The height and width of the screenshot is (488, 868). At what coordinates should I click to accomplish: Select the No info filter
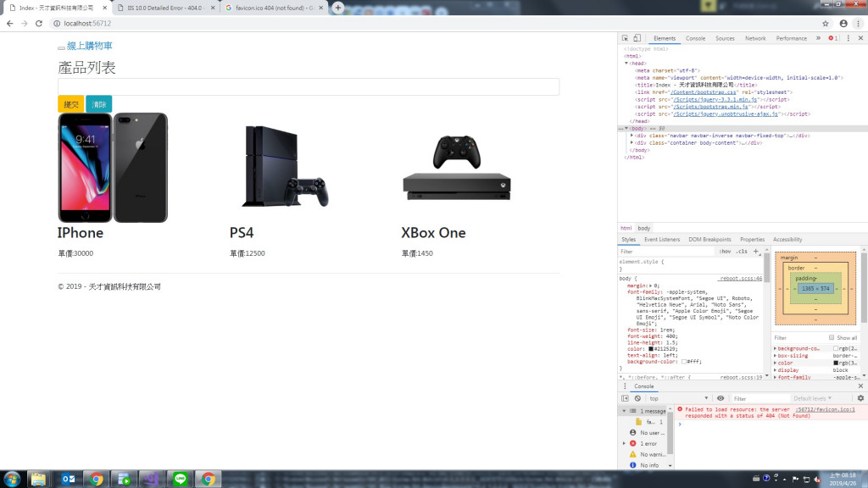click(x=644, y=465)
